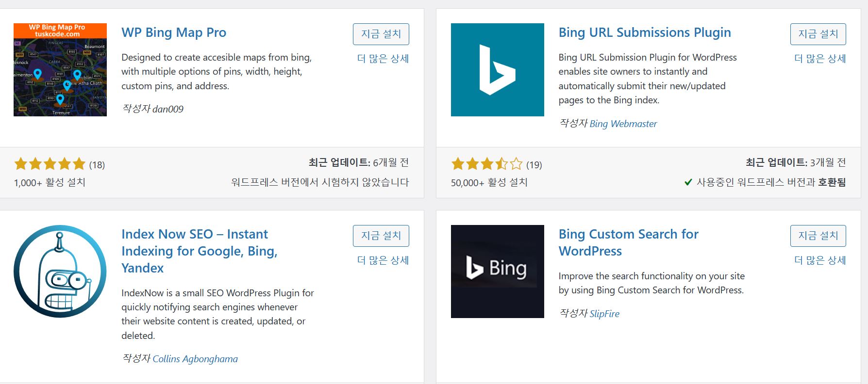Install Bing URL Submissions Plugin with 지금 설치
The height and width of the screenshot is (384, 868).
pyautogui.click(x=818, y=34)
